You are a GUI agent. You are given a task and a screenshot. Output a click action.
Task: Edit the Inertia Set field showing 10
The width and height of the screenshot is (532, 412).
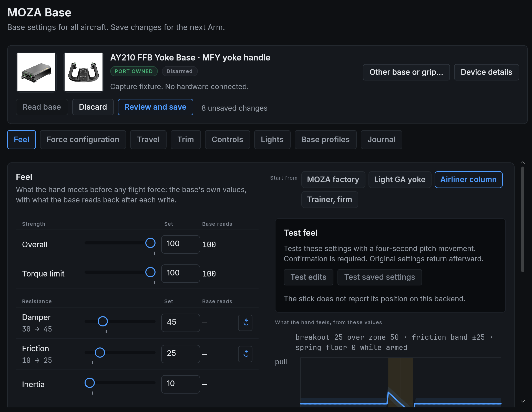coord(181,384)
